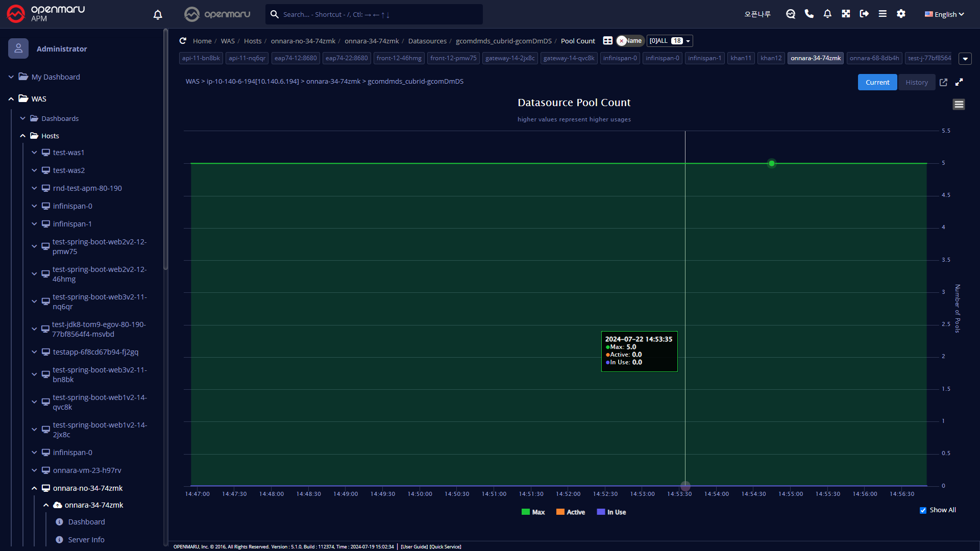Image resolution: width=980 pixels, height=551 pixels.
Task: Click the chart hamburger menu icon
Action: tap(959, 105)
